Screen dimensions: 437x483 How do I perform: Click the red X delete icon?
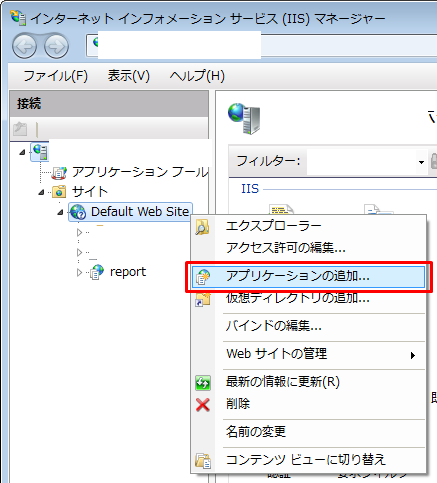pos(203,405)
